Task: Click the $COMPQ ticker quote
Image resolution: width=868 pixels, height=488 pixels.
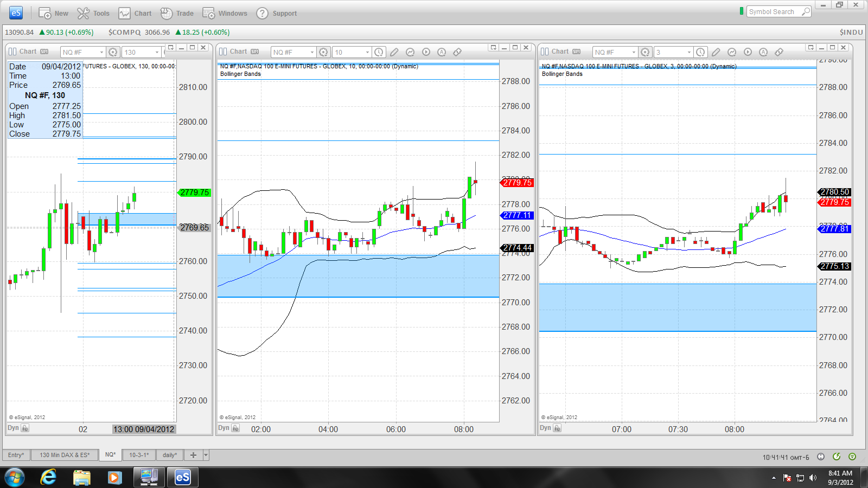Action: click(169, 32)
